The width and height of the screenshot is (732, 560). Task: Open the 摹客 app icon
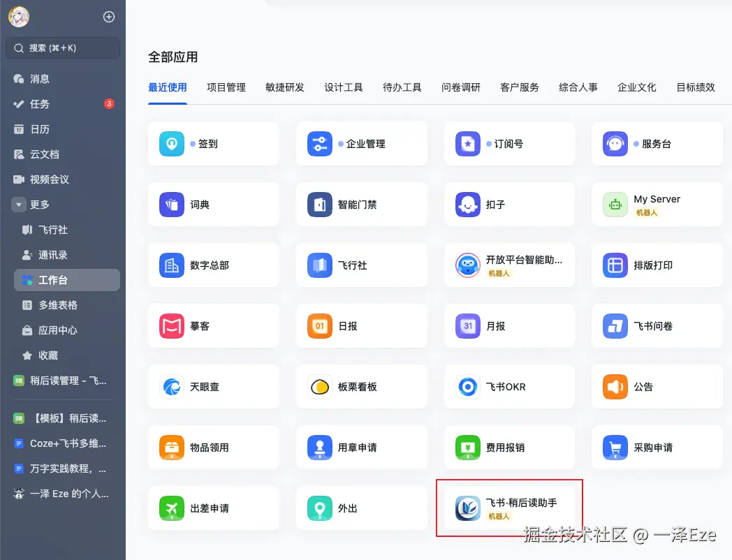[172, 325]
